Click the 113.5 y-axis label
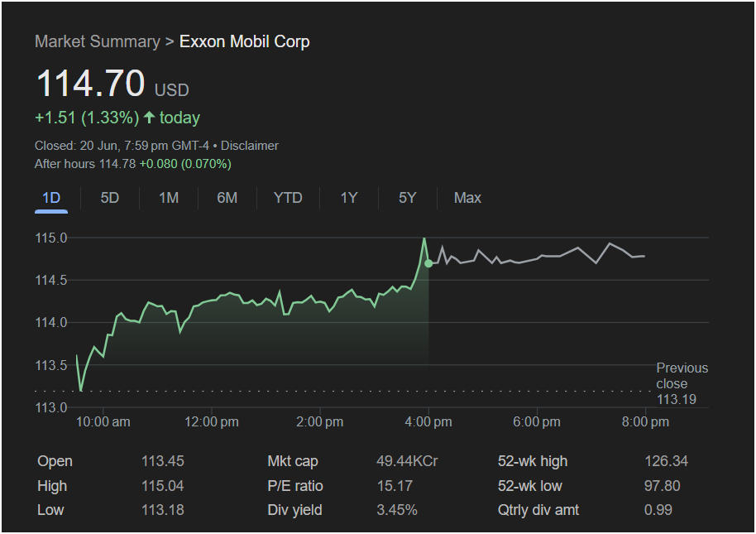Viewport: 756px width, 534px height. [51, 365]
